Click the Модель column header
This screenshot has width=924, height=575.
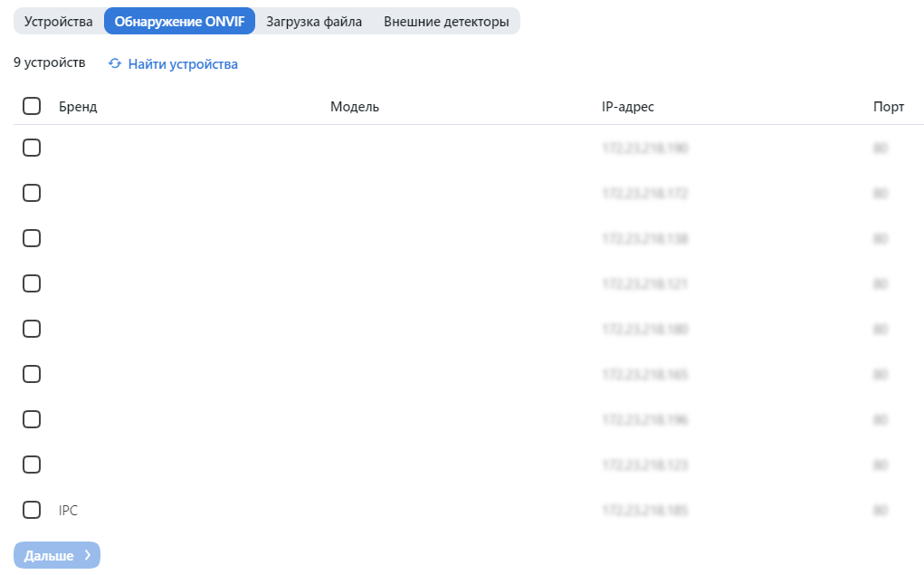pyautogui.click(x=354, y=107)
